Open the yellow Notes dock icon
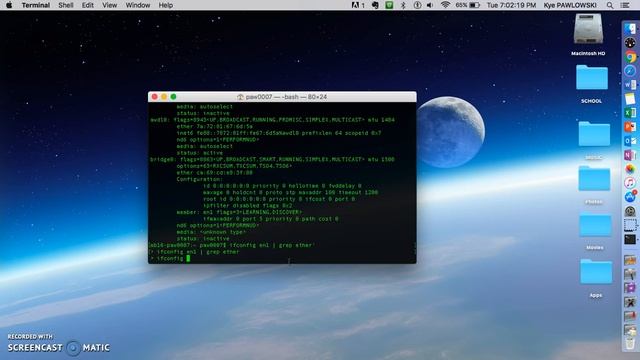 (630, 98)
